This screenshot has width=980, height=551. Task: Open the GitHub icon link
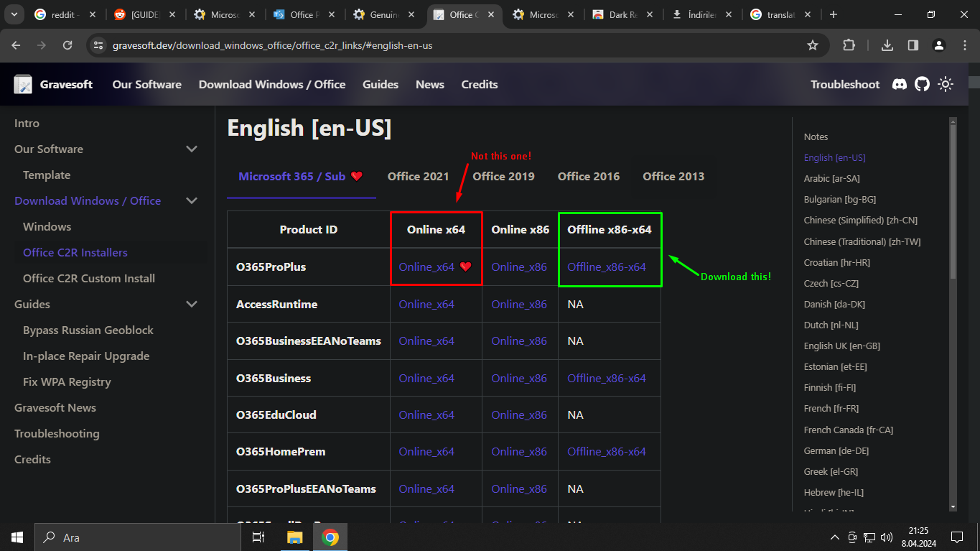click(x=922, y=84)
